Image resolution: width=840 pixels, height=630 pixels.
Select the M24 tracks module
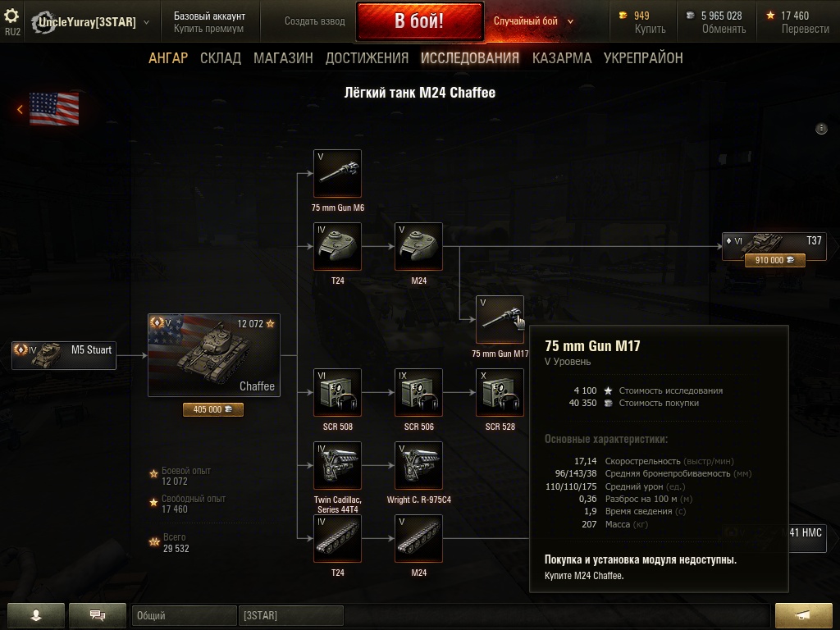click(419, 538)
